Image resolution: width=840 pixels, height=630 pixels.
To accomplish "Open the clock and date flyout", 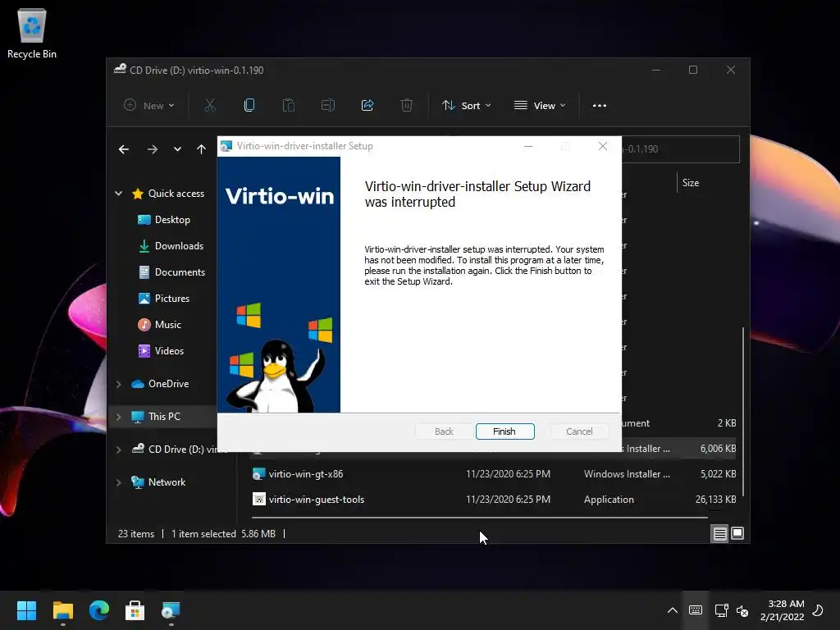I will (x=782, y=610).
